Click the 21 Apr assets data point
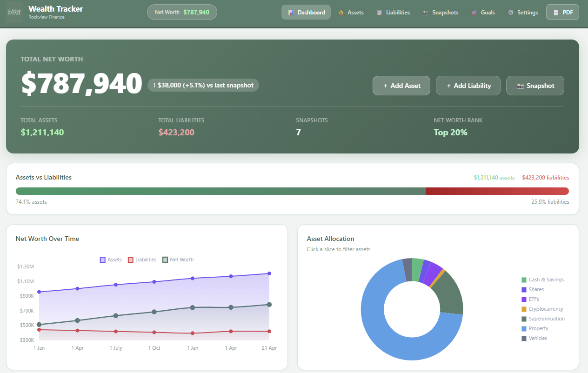 point(269,273)
